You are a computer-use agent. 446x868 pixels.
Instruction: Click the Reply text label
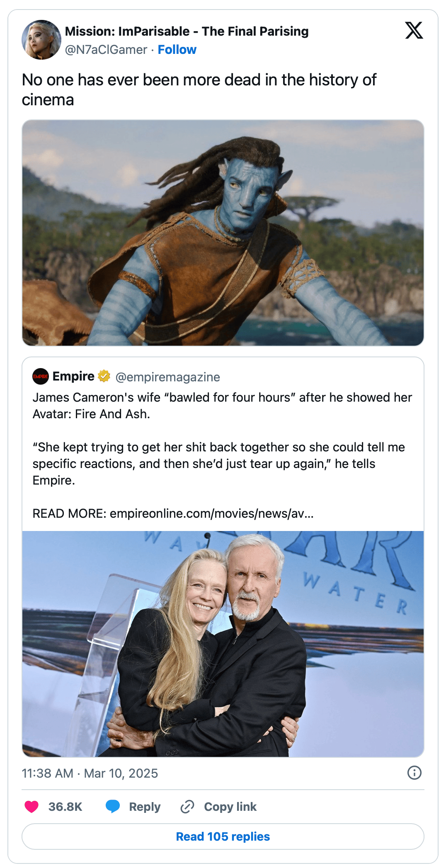tap(145, 807)
